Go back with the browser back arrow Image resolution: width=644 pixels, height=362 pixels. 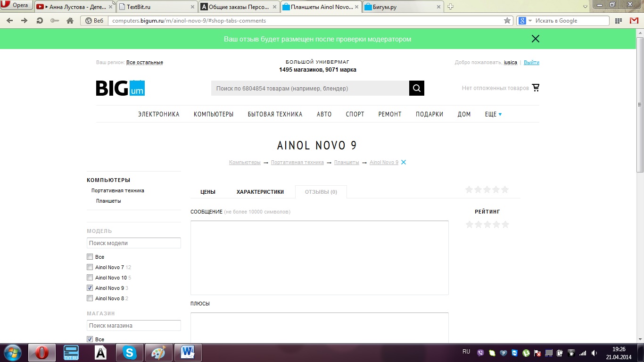pyautogui.click(x=10, y=21)
